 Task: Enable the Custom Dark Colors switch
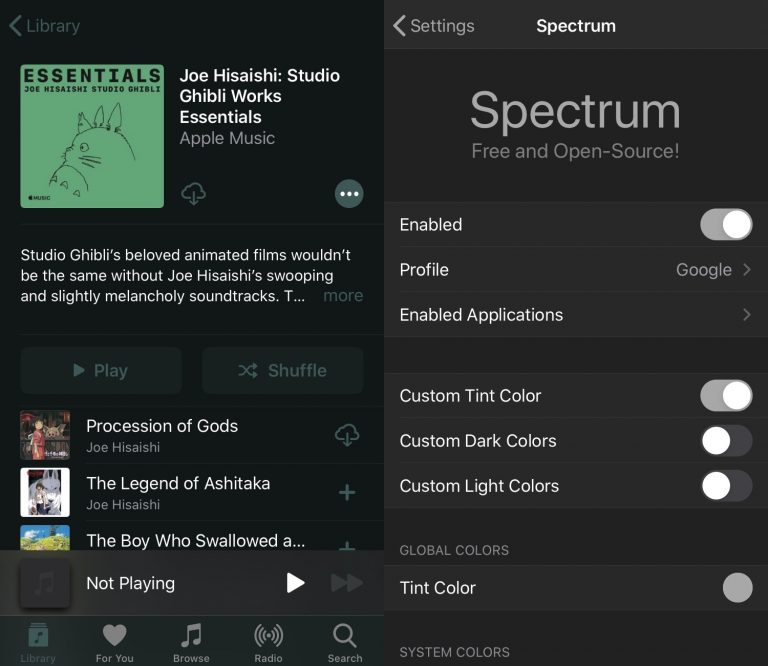tap(726, 441)
